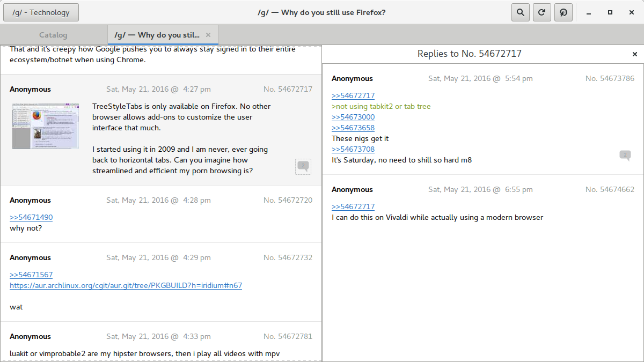Follow the >>54673708 quote link
This screenshot has width=644, height=362.
pyautogui.click(x=353, y=149)
